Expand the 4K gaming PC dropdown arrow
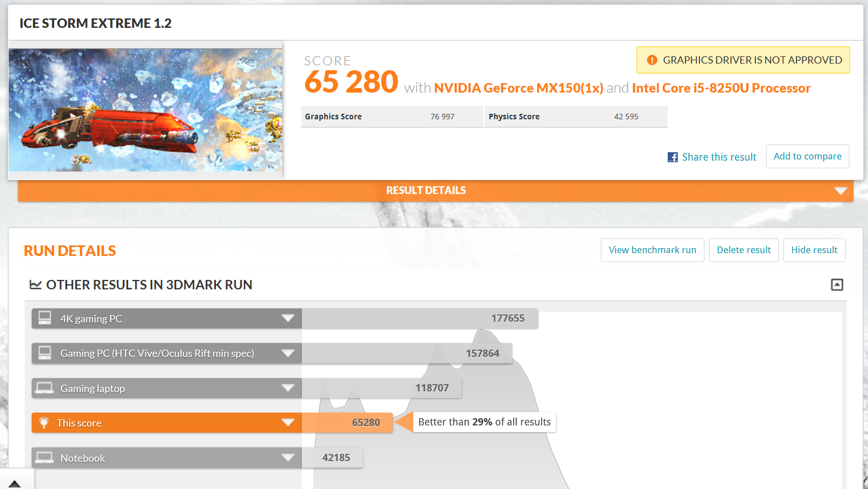 pos(288,318)
